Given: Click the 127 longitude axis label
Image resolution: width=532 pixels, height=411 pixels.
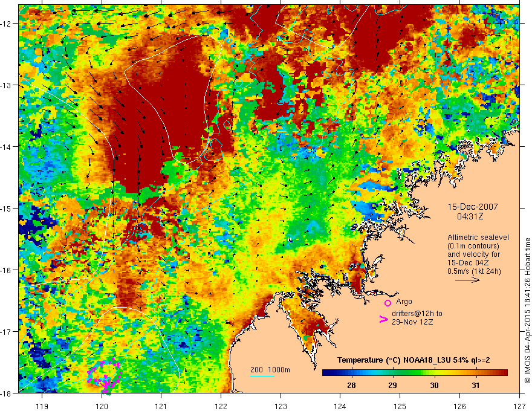Looking at the screenshot, I should (519, 406).
